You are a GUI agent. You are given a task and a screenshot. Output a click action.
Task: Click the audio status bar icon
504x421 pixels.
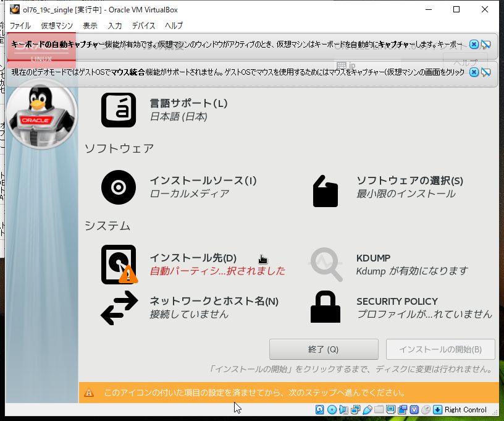(343, 409)
